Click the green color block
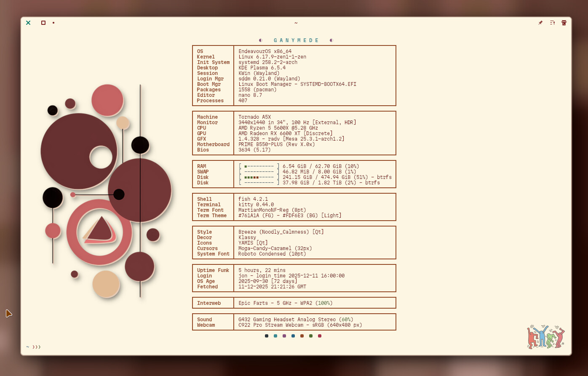588x376 pixels. [x=311, y=336]
